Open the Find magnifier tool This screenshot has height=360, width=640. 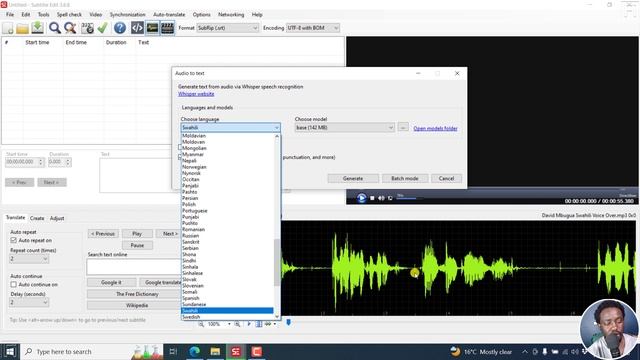(x=54, y=28)
